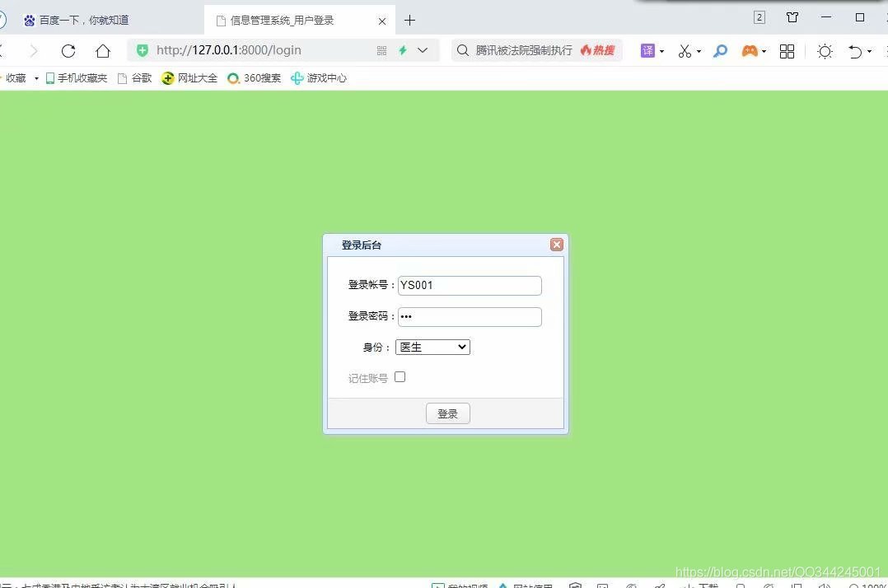
Task: Click the green lightning speed-mode icon
Action: pyautogui.click(x=403, y=50)
